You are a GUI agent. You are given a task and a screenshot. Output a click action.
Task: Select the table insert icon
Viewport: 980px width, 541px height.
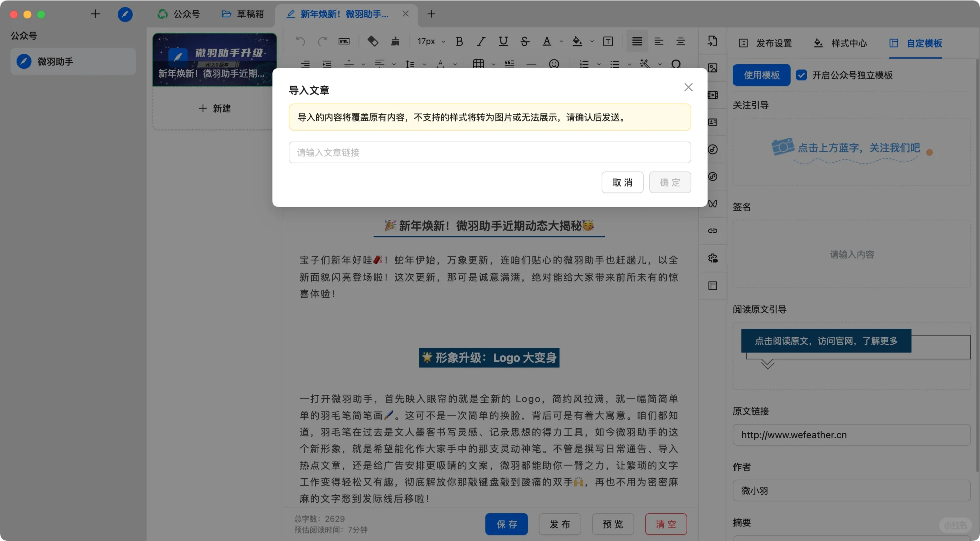point(478,64)
